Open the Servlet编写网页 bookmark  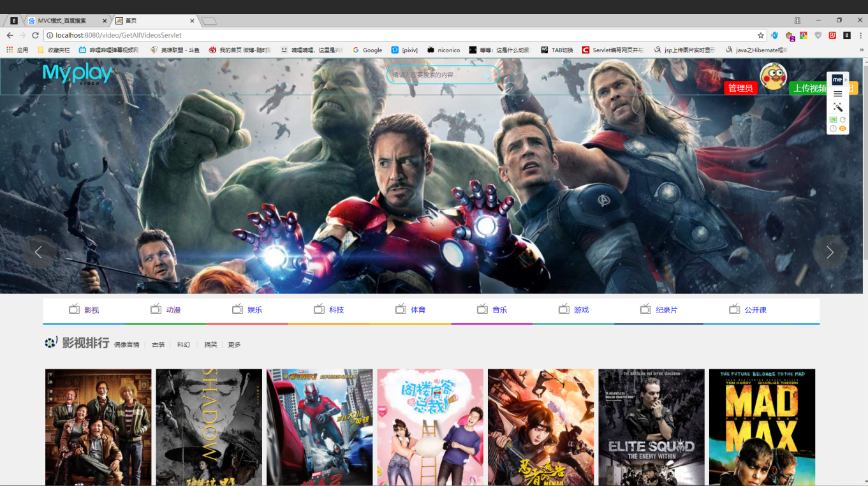click(x=613, y=50)
